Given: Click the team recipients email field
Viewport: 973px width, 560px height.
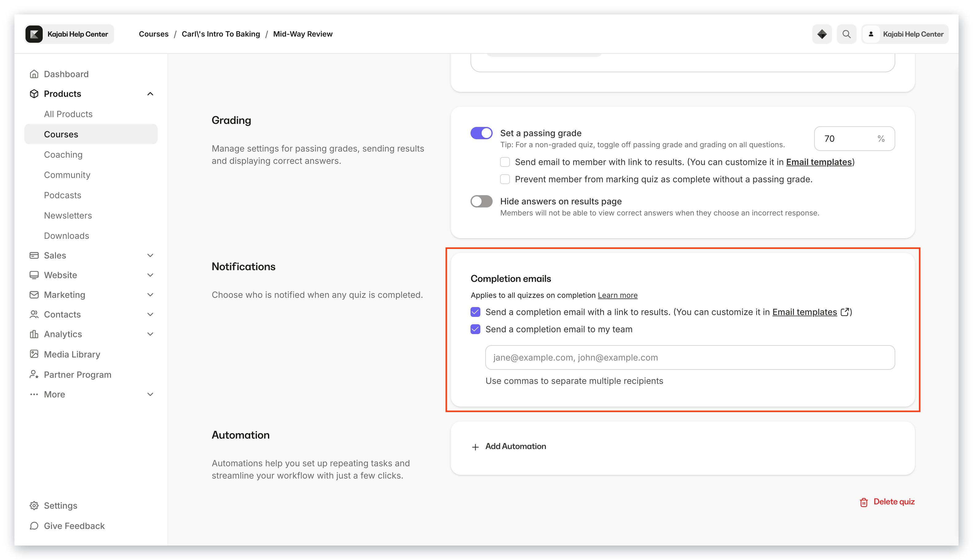Looking at the screenshot, I should (690, 357).
